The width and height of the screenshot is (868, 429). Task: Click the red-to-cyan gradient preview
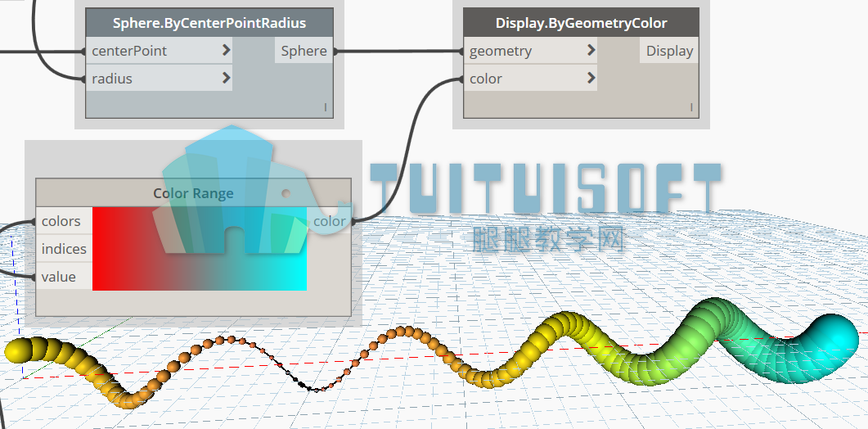pos(200,249)
